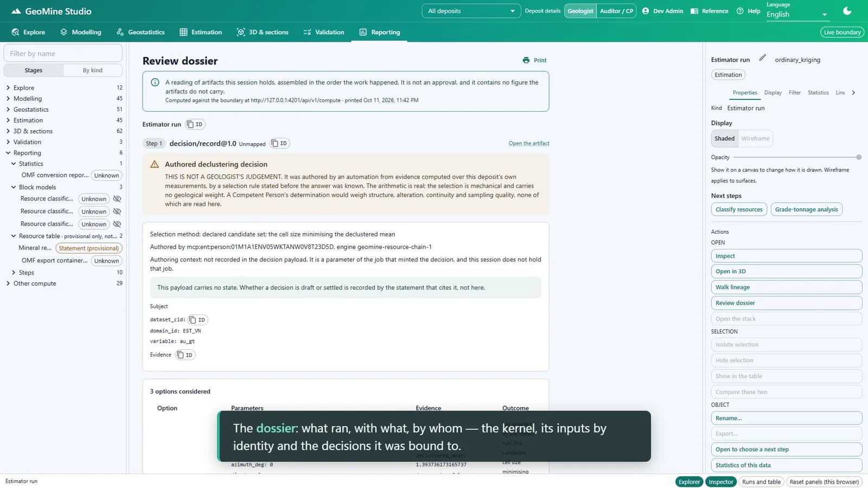Switch to Auditor / CP role
Screen dimensions: 868x488
pyautogui.click(x=616, y=11)
